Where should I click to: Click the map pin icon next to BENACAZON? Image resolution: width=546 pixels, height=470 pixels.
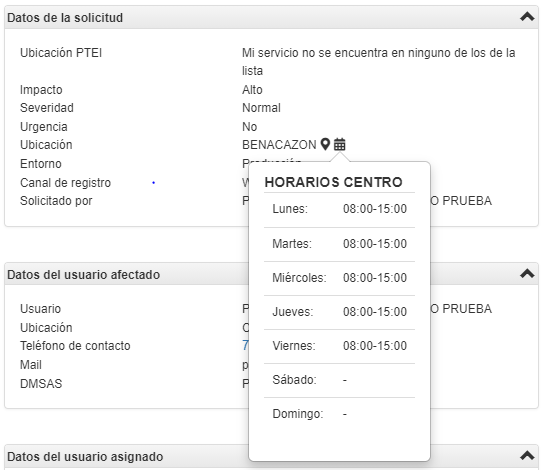tap(325, 144)
